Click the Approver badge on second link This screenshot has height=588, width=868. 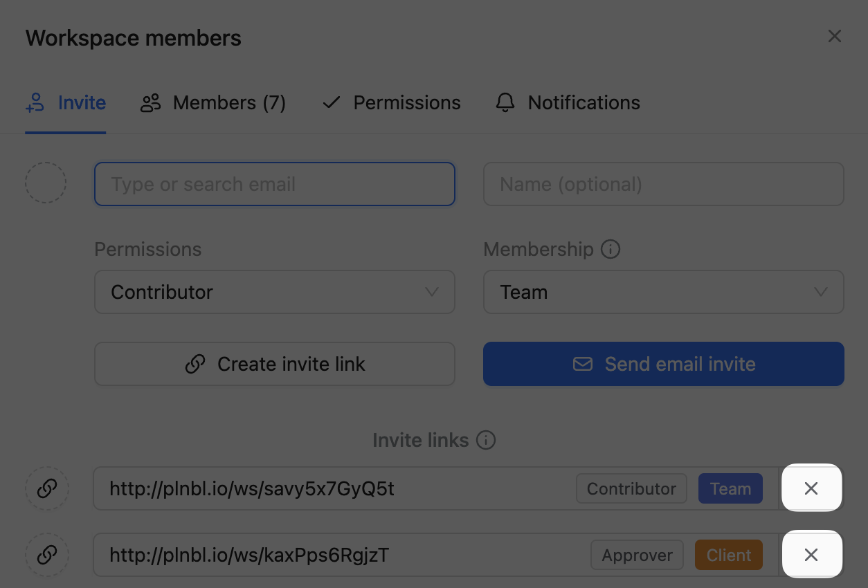[637, 555]
